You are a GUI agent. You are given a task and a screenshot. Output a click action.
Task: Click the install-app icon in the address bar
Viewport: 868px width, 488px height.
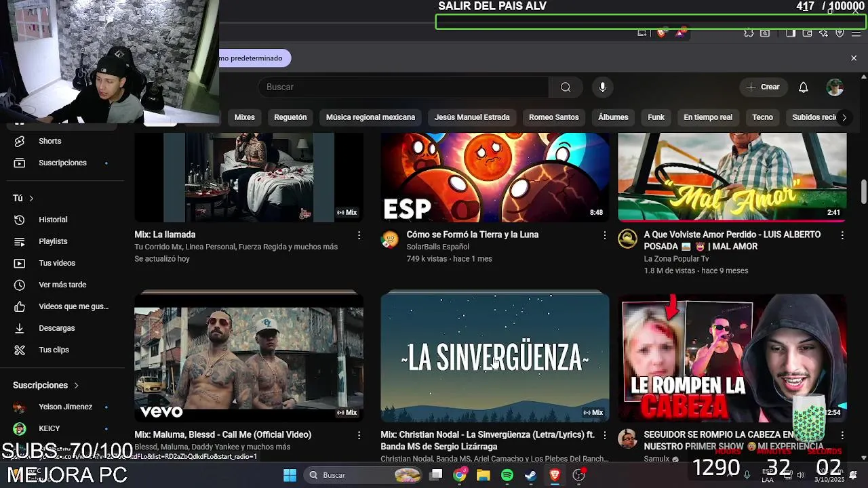click(642, 33)
